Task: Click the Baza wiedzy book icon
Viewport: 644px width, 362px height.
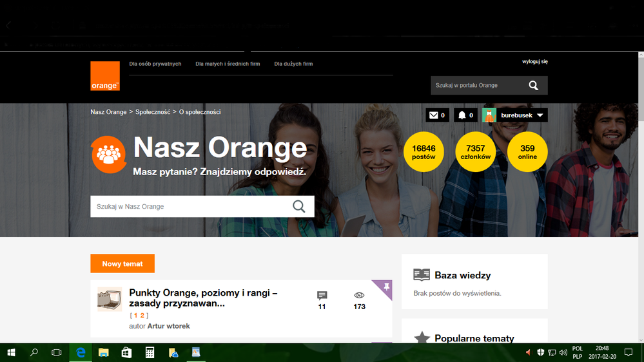Action: pos(422,274)
